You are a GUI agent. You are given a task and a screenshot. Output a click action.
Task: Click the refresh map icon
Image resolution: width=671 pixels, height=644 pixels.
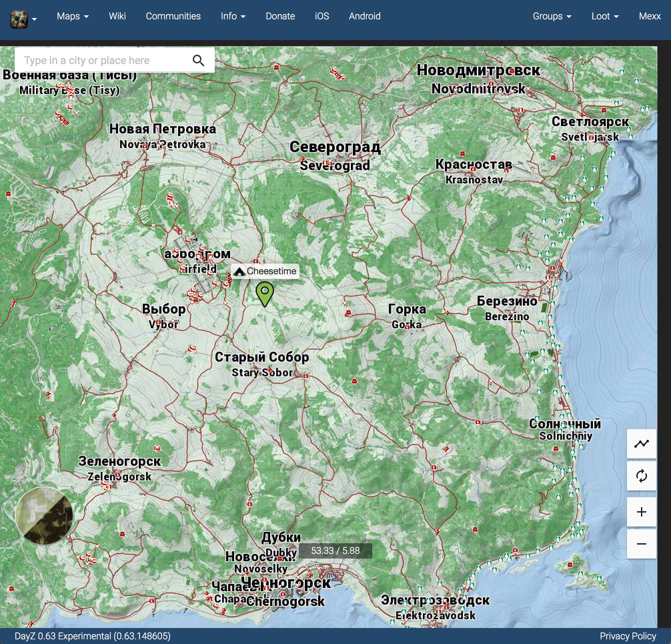point(641,476)
